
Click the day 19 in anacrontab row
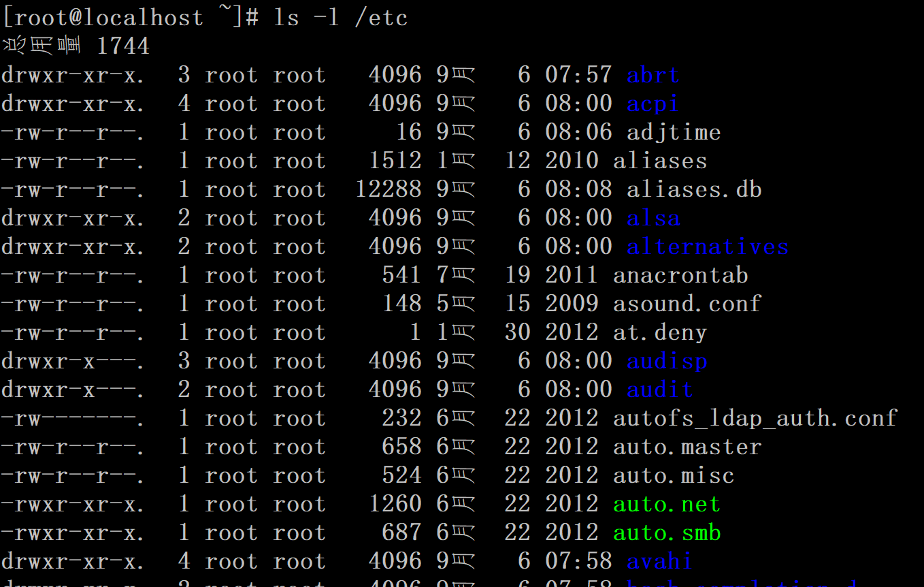pos(518,275)
